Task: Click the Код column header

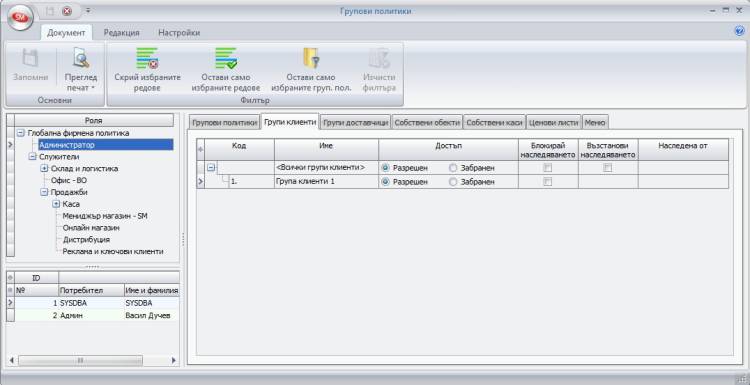Action: coord(239,150)
